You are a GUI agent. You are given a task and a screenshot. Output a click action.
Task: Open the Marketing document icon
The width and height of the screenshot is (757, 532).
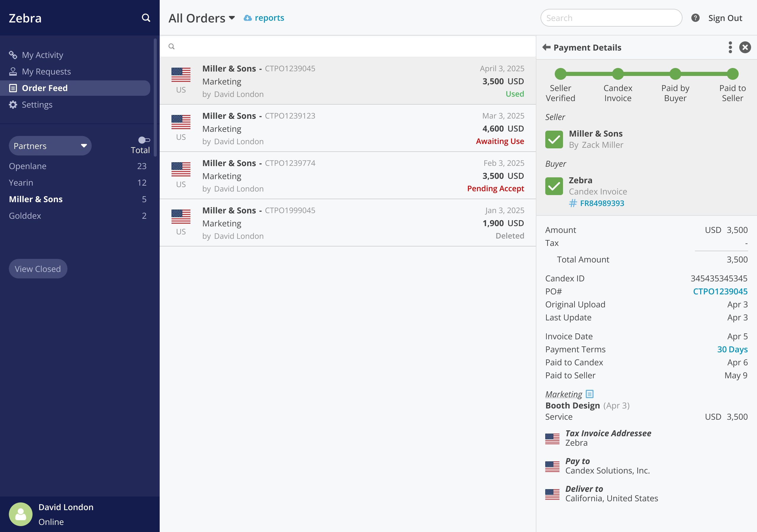590,394
